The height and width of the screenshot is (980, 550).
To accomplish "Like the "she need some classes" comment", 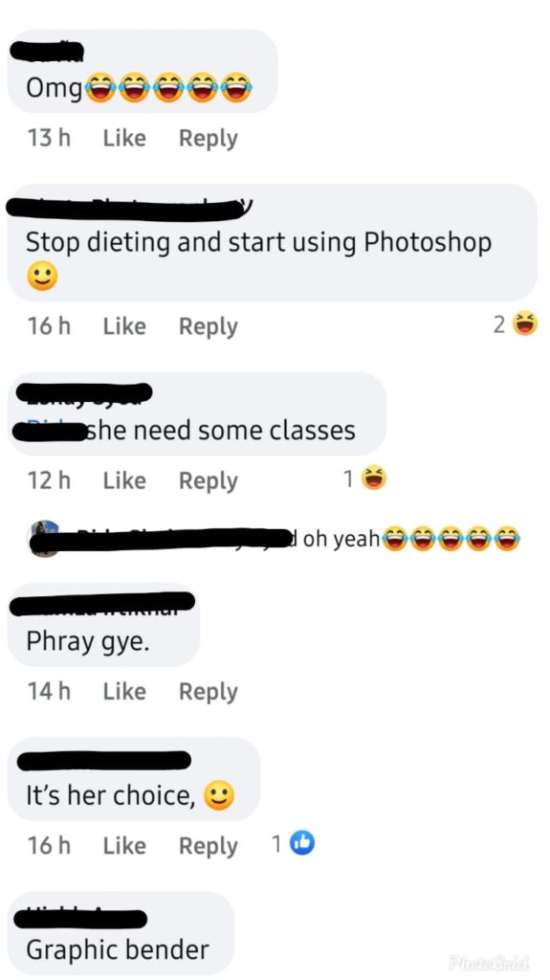I will click(x=124, y=480).
